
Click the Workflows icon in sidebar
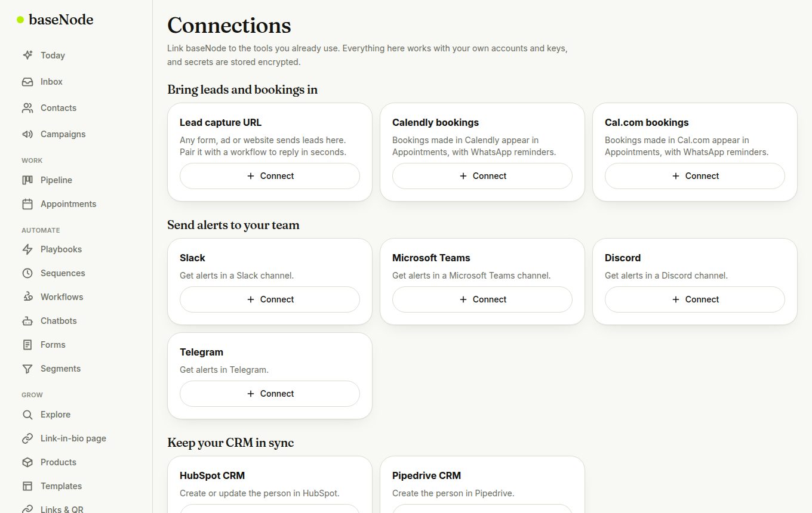coord(27,297)
